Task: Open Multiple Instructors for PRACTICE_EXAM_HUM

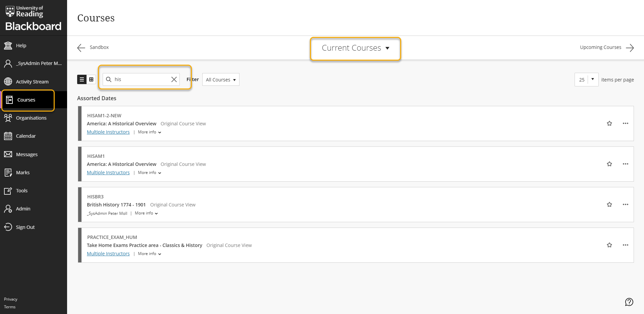Action: click(x=108, y=254)
